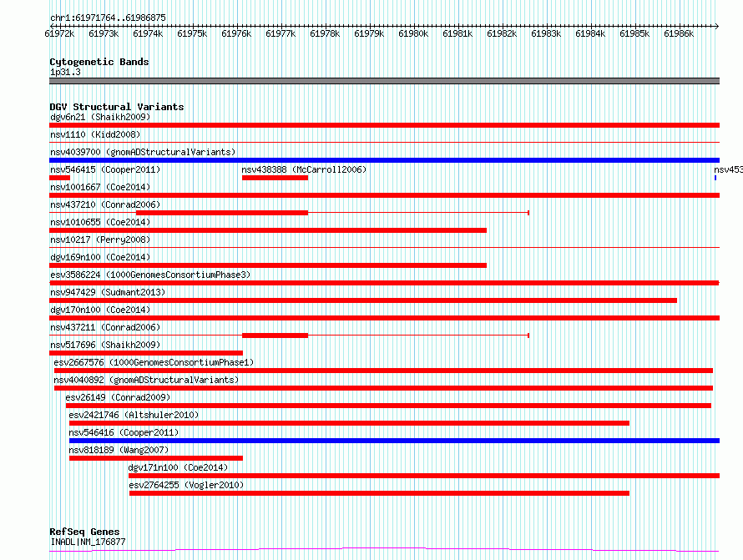The height and width of the screenshot is (560, 743).
Task: Open esv3586224 1000GenomesConsortiumPhase3 label
Action: (150, 275)
